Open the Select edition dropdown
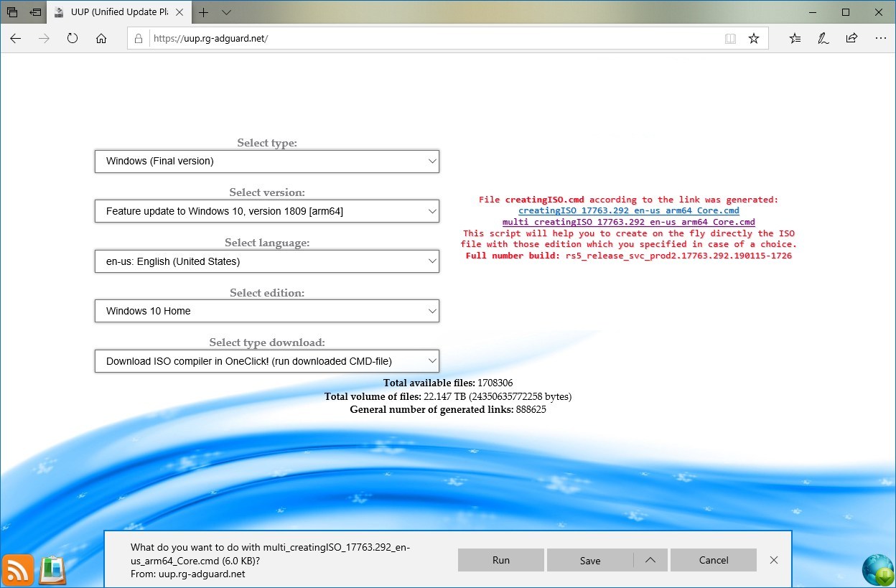 point(267,311)
